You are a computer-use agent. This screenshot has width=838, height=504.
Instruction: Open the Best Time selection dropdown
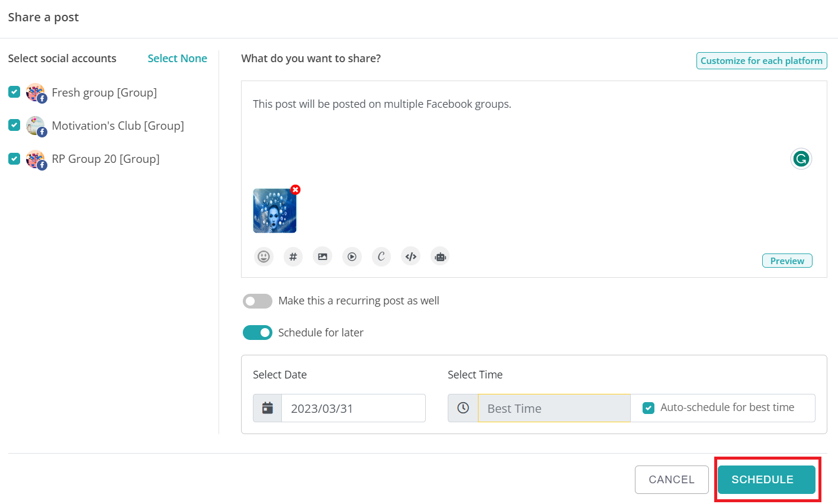tap(554, 407)
